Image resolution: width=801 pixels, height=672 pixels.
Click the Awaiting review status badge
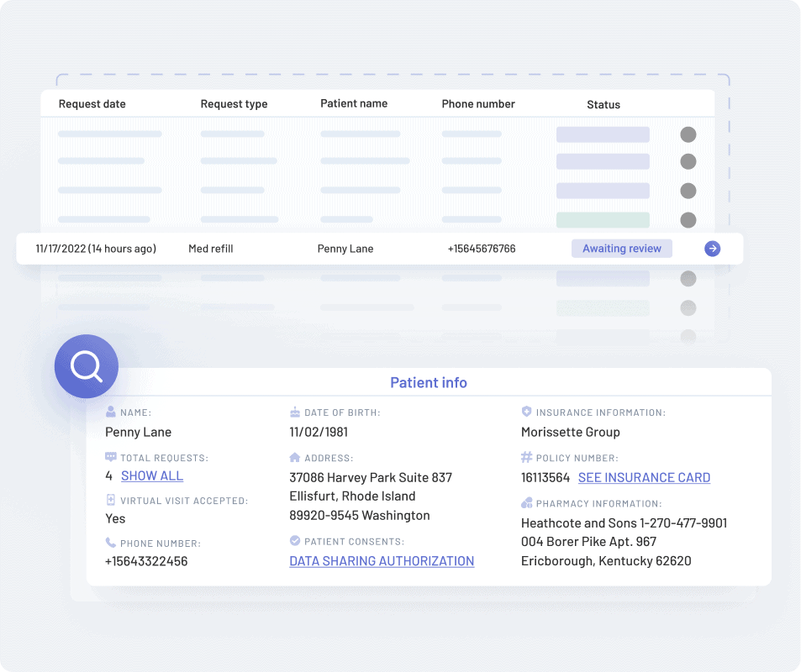point(621,249)
